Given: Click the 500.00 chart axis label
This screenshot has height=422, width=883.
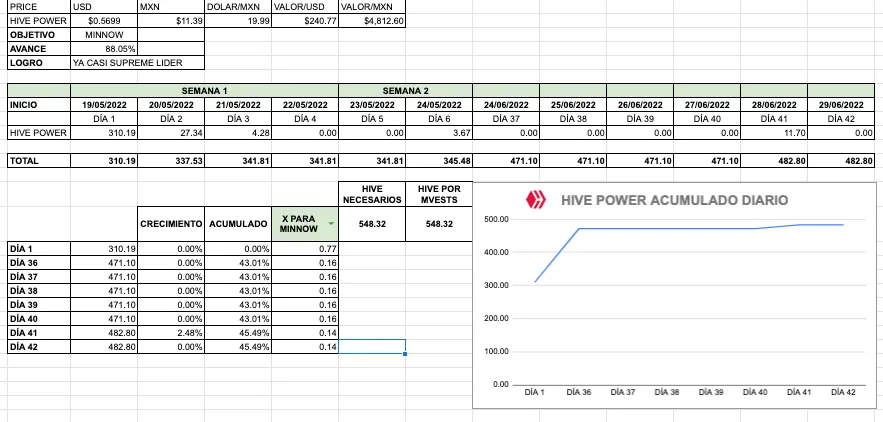Looking at the screenshot, I should [496, 219].
